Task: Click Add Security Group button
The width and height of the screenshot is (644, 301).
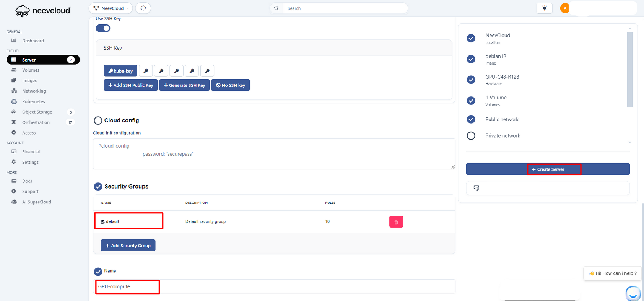Action: click(x=128, y=246)
